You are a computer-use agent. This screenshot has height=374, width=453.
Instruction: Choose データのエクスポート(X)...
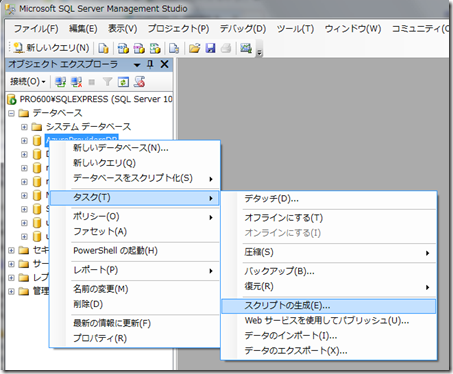coord(329,351)
